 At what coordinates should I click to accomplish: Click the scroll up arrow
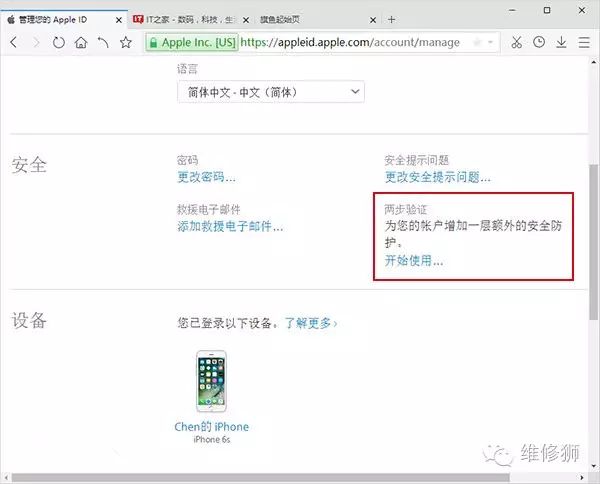point(594,61)
